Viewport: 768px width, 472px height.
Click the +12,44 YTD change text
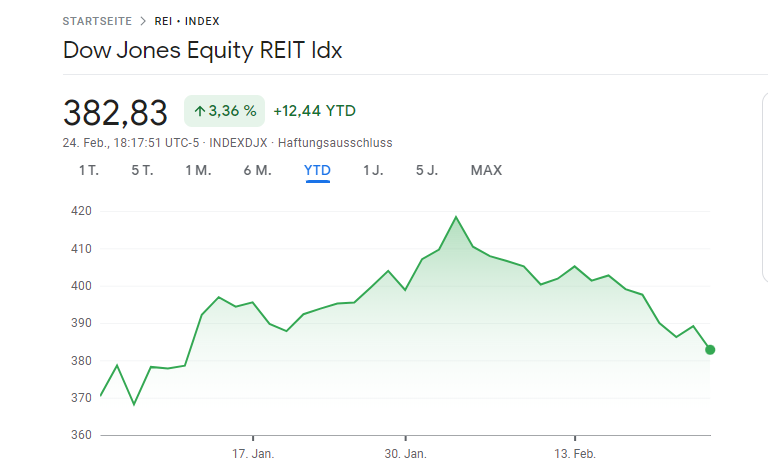[314, 111]
